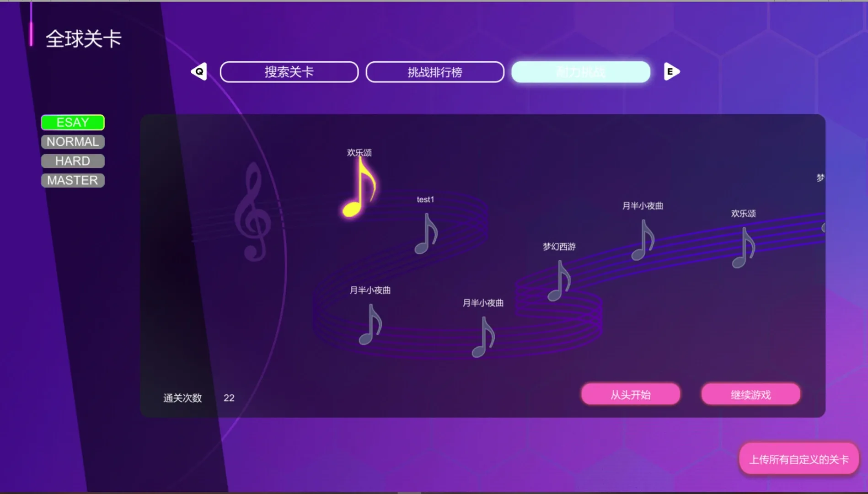Select ESAY difficulty
This screenshot has width=868, height=494.
tap(73, 123)
